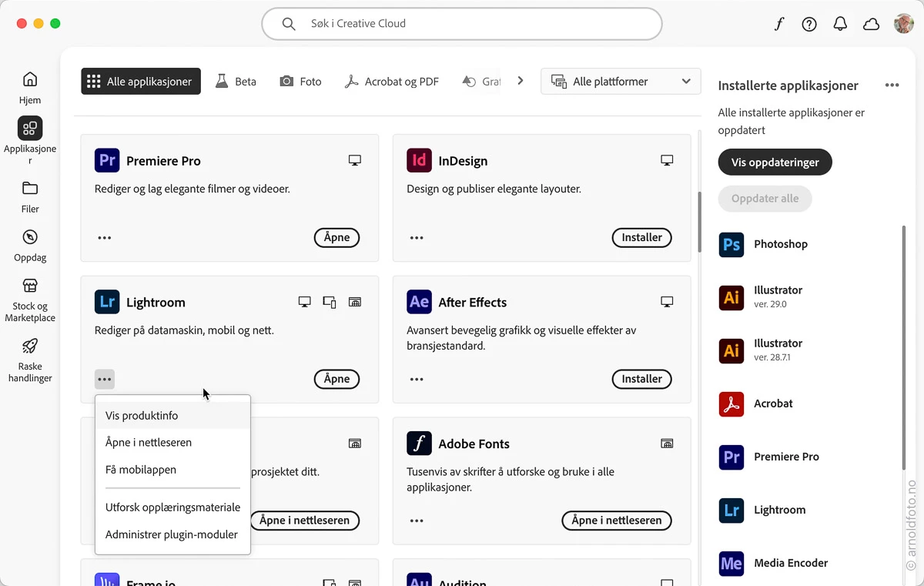Close Lightroom card more-options menu
924x586 pixels.
tap(105, 379)
